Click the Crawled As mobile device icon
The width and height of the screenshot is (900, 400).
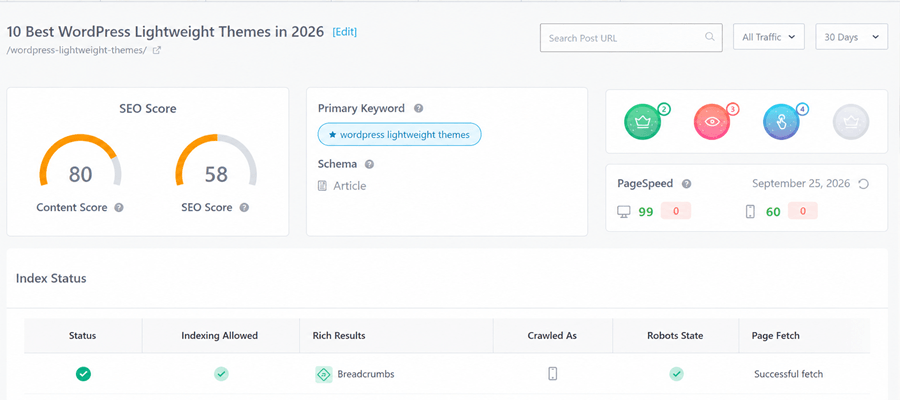click(553, 374)
